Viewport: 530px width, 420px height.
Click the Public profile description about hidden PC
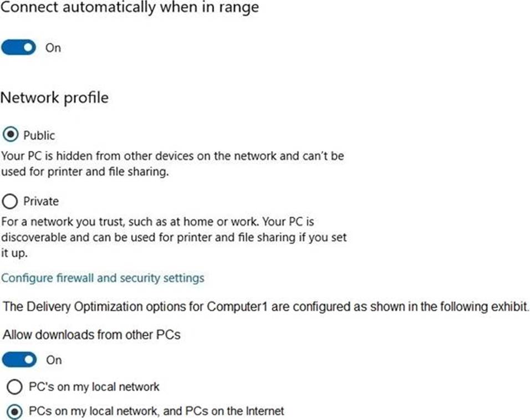tap(172, 163)
